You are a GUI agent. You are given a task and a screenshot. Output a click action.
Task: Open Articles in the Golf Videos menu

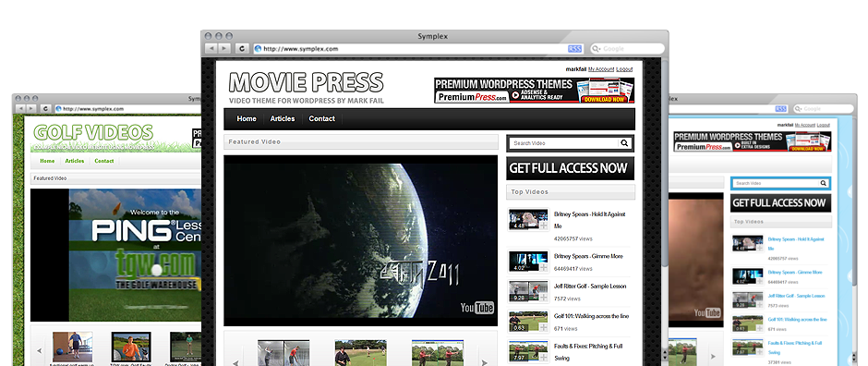click(x=75, y=161)
